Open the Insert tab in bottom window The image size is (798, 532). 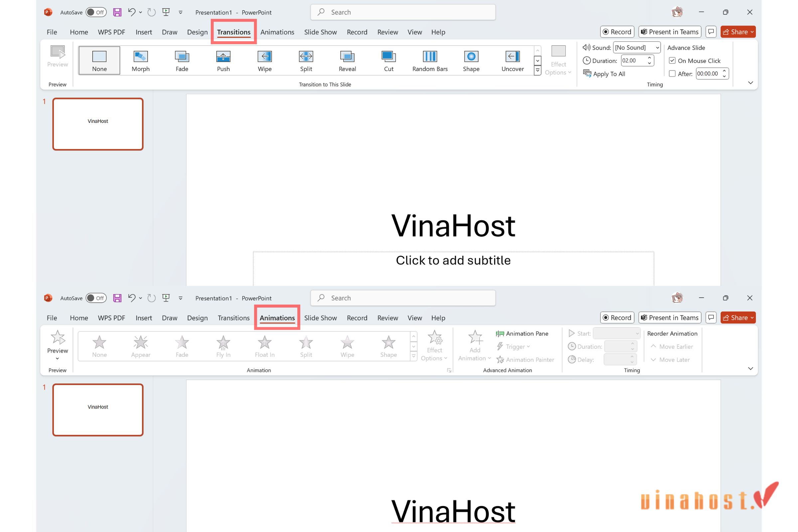[144, 318]
